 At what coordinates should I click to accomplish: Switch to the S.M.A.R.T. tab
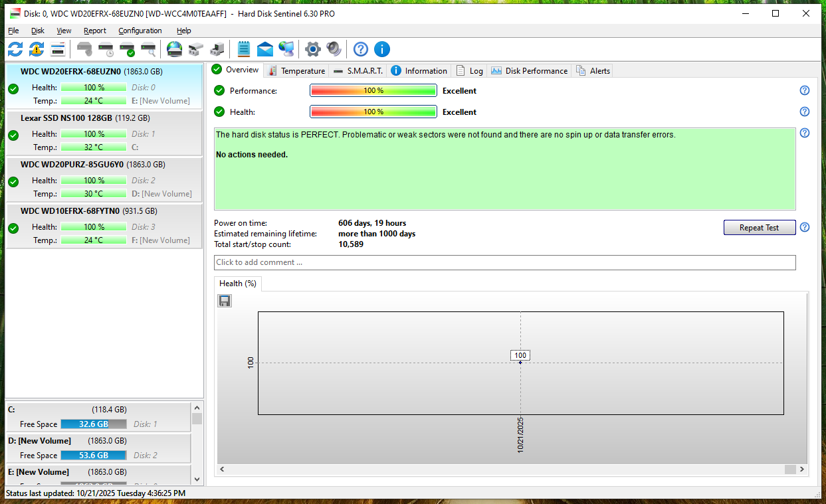point(358,71)
